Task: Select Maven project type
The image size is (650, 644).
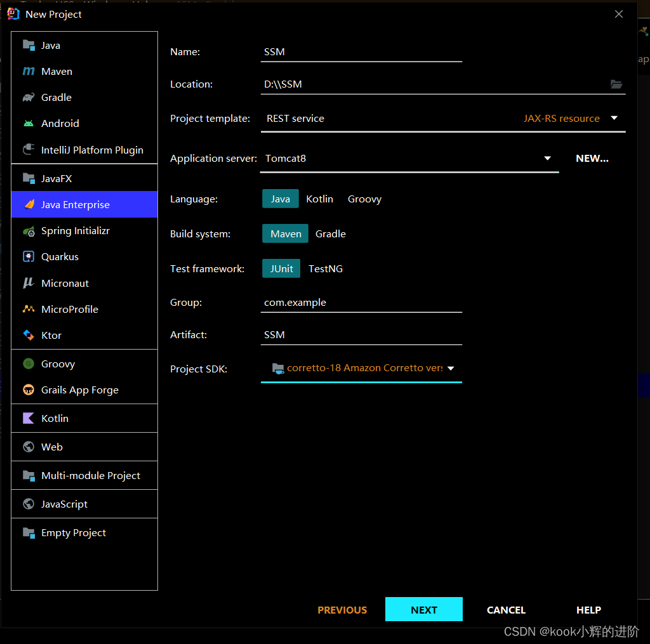Action: pyautogui.click(x=84, y=71)
